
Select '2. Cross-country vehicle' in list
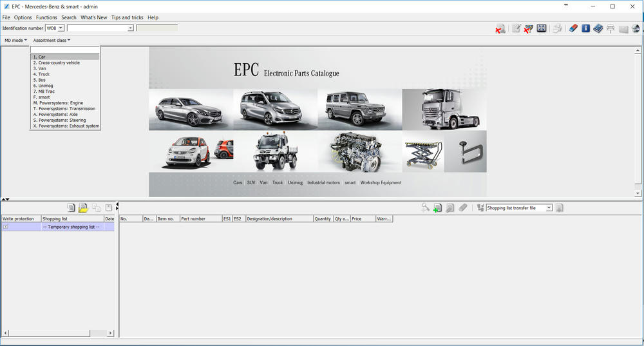coord(65,63)
